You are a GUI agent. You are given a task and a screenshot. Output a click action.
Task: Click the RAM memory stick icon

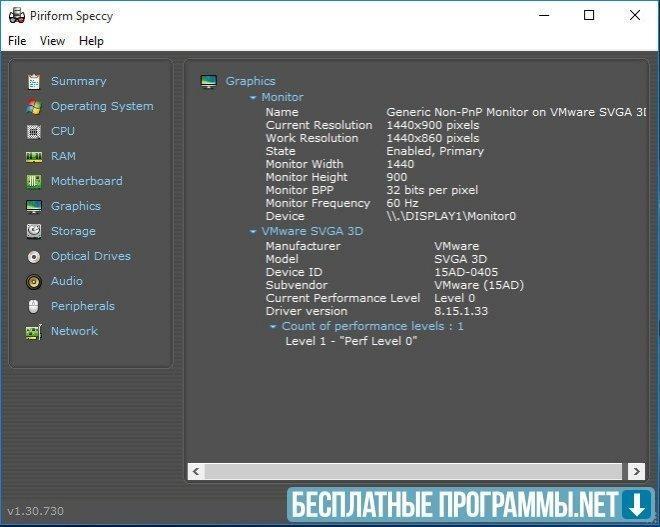(x=34, y=157)
